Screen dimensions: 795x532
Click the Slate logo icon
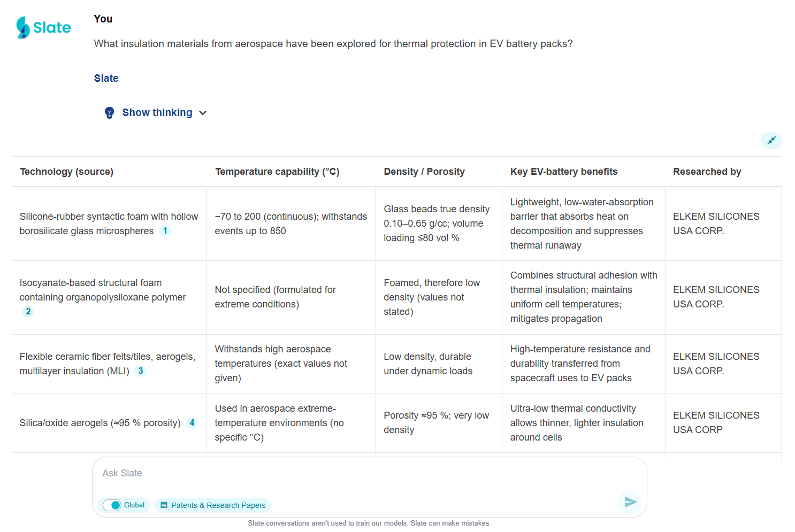click(x=24, y=27)
